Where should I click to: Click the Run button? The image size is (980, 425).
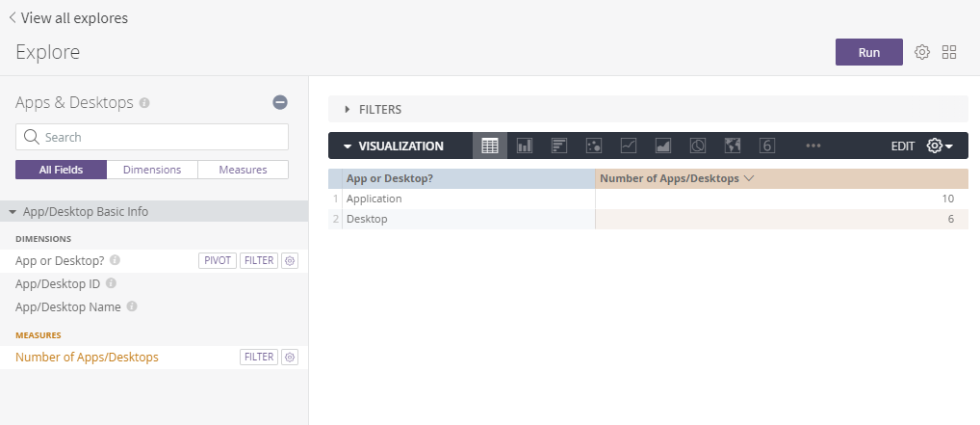coord(868,52)
